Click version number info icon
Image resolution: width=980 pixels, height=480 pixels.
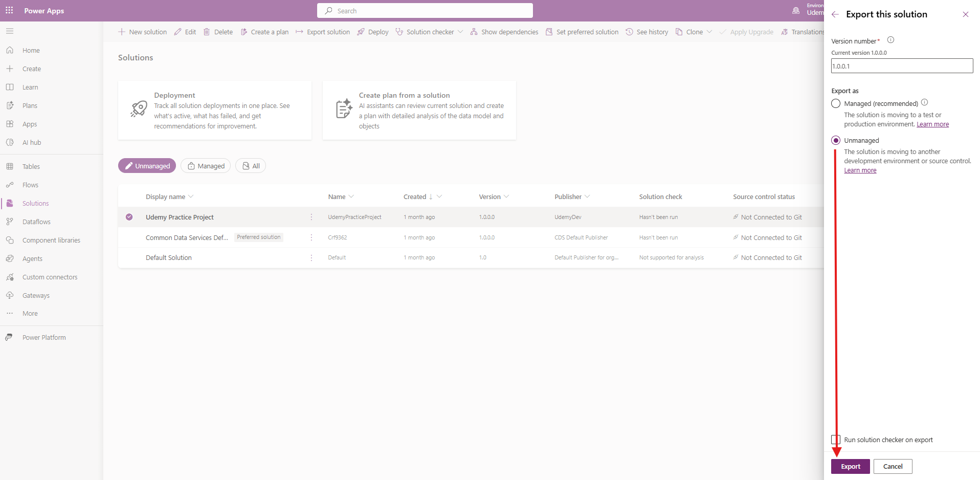[x=890, y=40]
